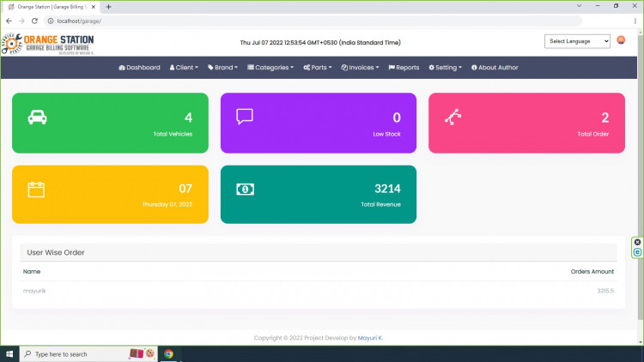Viewport: 644px width, 362px height.
Task: Click the mayurik name in User Wise Order
Action: click(x=34, y=291)
